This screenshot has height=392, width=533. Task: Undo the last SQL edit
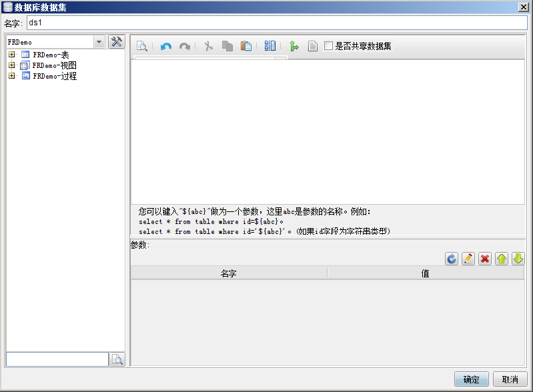point(166,46)
